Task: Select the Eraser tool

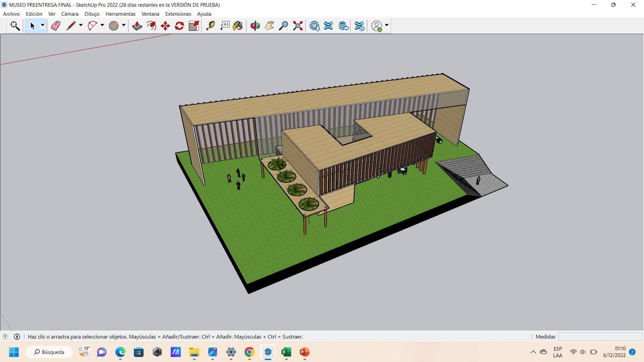Action: (56, 26)
